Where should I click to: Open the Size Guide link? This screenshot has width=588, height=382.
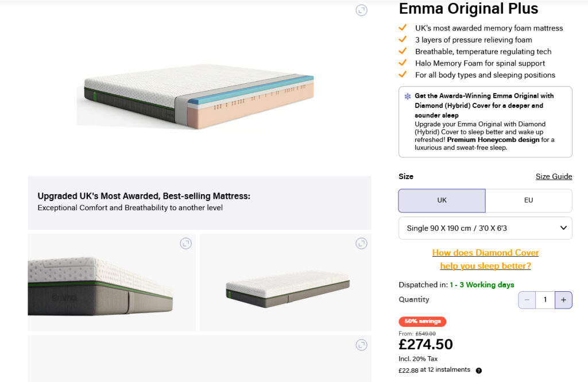(x=554, y=176)
